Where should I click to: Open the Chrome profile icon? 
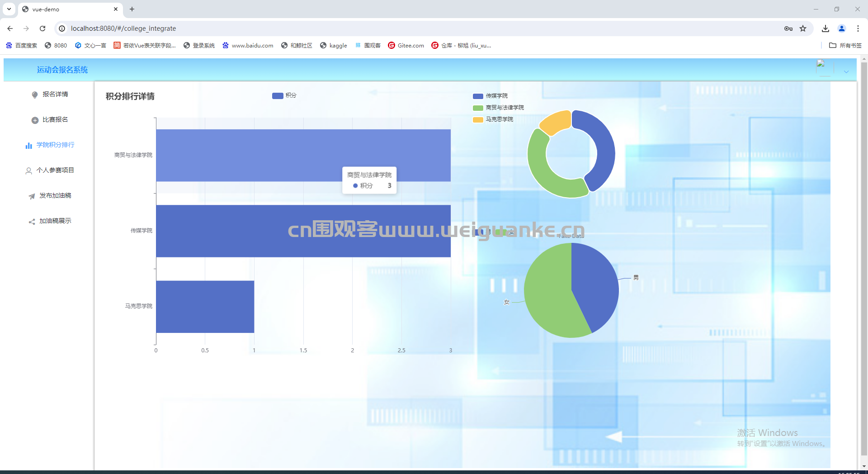pos(842,28)
